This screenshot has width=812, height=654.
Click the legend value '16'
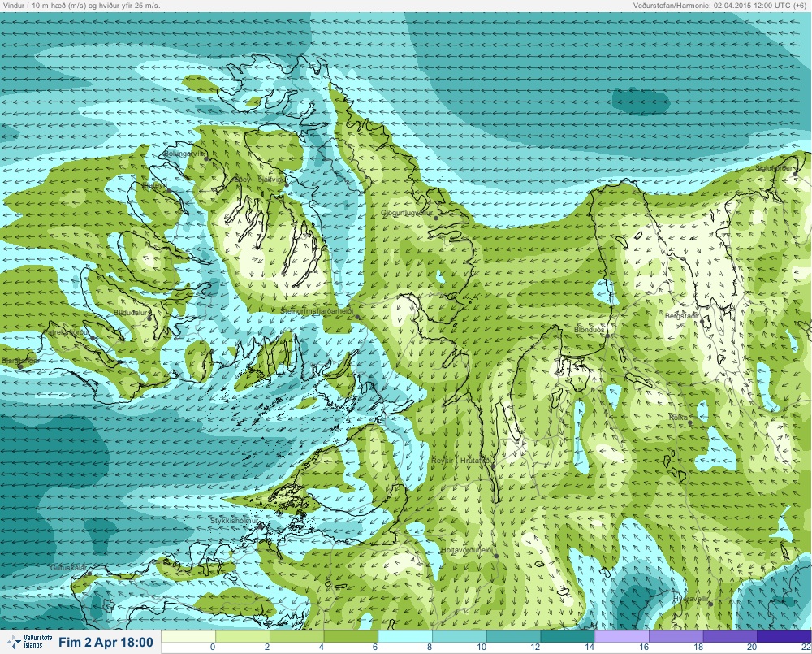click(644, 648)
